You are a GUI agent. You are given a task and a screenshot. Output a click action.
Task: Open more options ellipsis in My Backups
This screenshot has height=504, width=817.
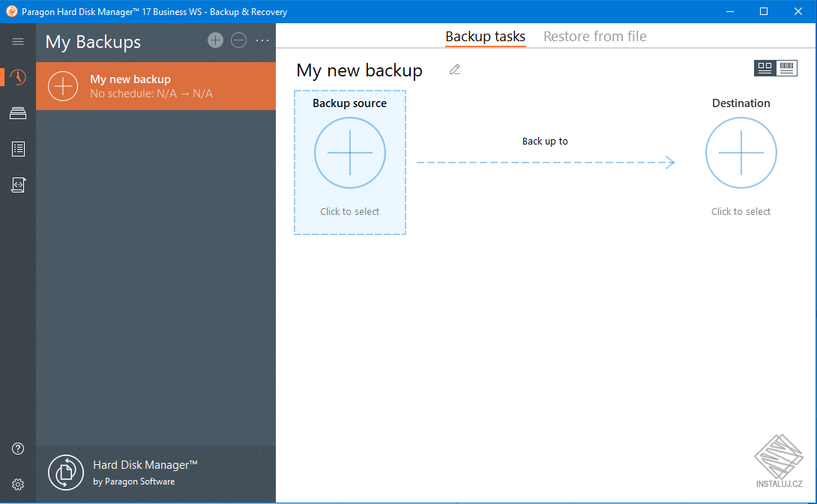262,40
